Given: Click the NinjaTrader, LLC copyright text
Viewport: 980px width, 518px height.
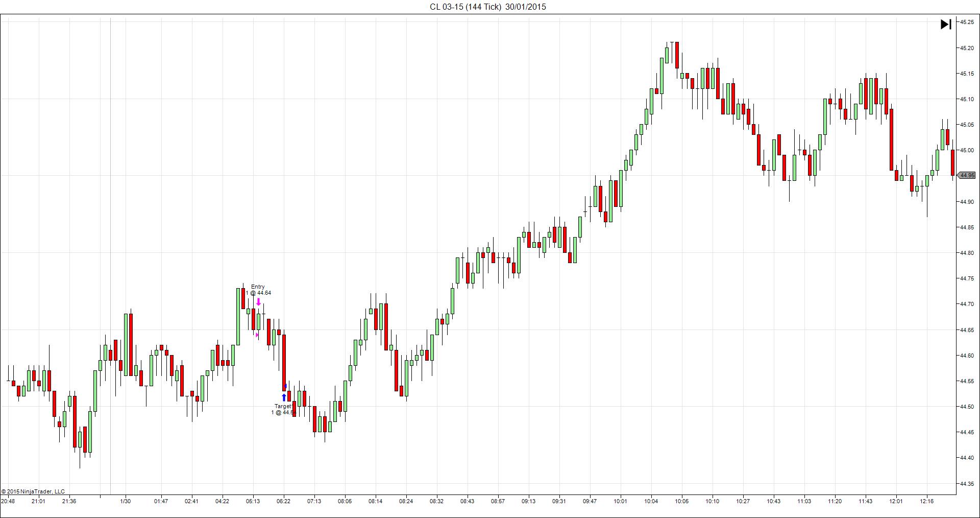Looking at the screenshot, I should (33, 491).
